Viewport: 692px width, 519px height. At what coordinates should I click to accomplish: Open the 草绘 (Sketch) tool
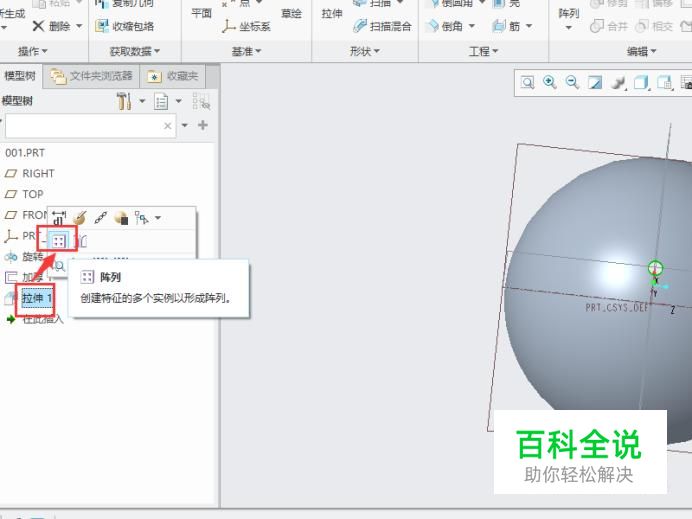[x=291, y=13]
